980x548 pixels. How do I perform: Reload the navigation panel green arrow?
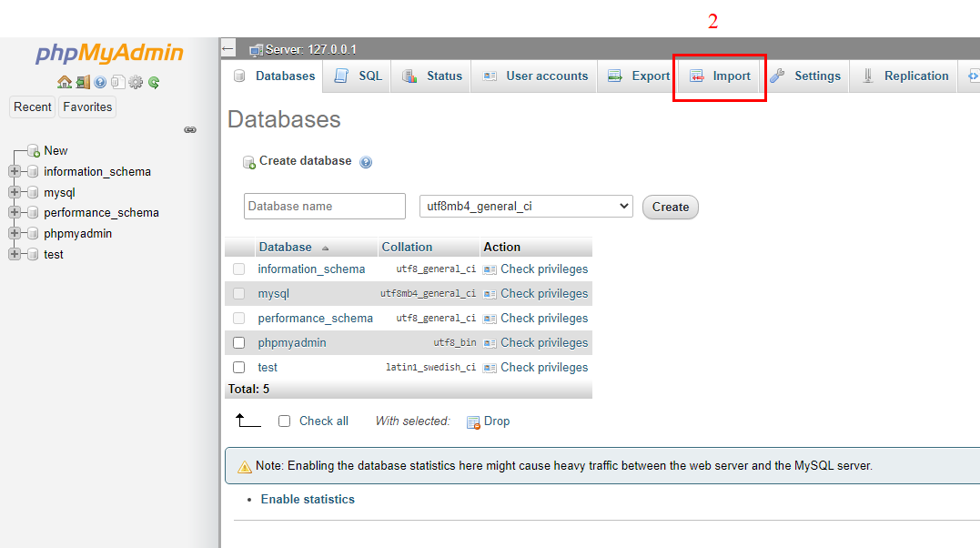(x=154, y=82)
